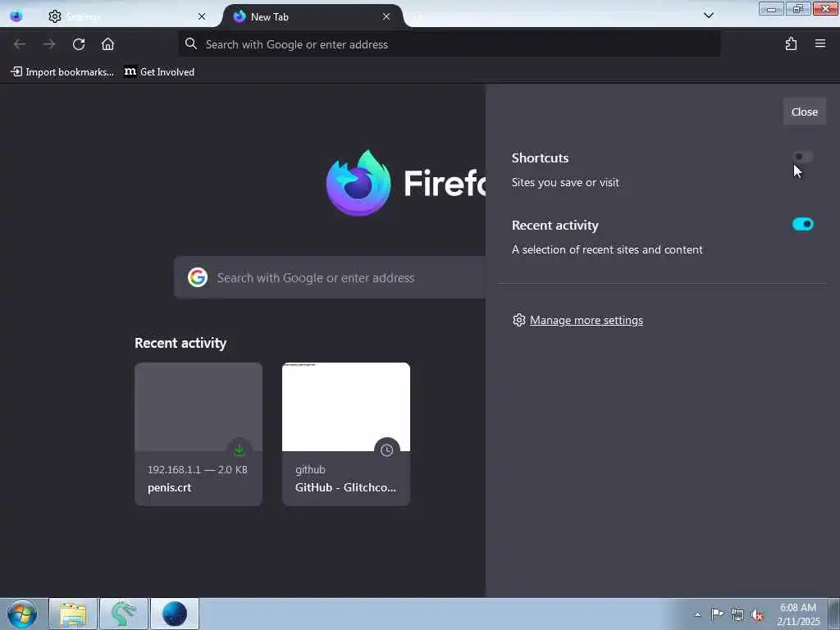Open Manage more settings link
This screenshot has height=630, width=840.
(586, 320)
